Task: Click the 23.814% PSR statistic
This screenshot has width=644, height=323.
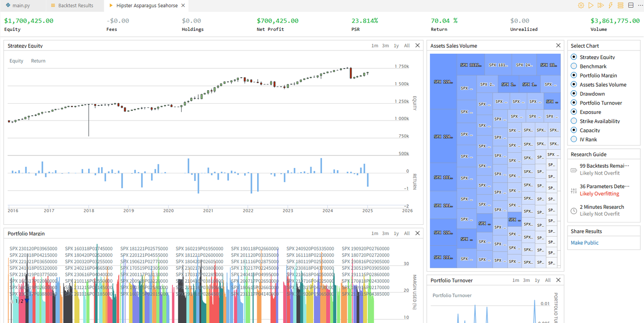Action: [364, 21]
